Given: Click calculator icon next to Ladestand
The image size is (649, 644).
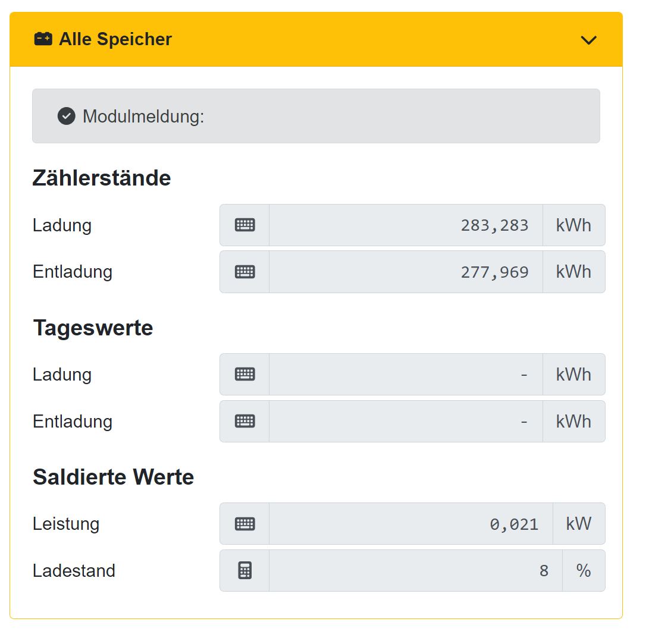Looking at the screenshot, I should (244, 571).
